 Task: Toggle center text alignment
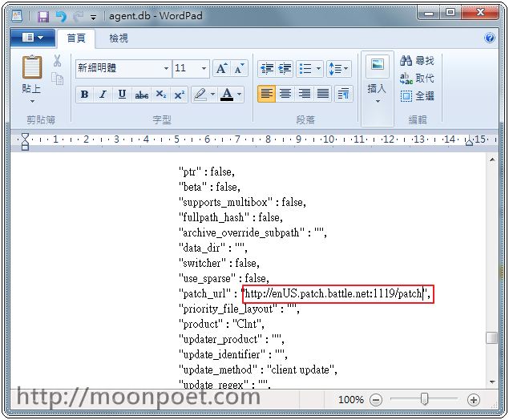click(x=285, y=95)
